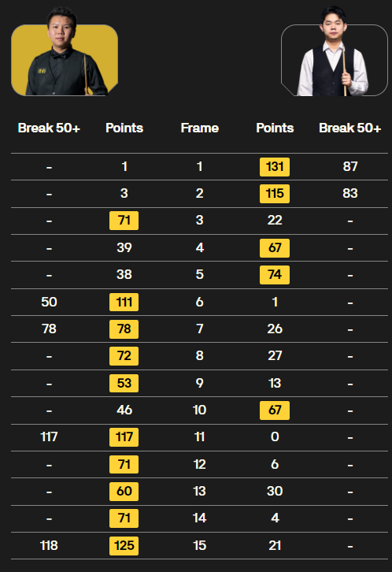Select the 118 break value in frame 15
The image size is (392, 572).
tap(49, 546)
